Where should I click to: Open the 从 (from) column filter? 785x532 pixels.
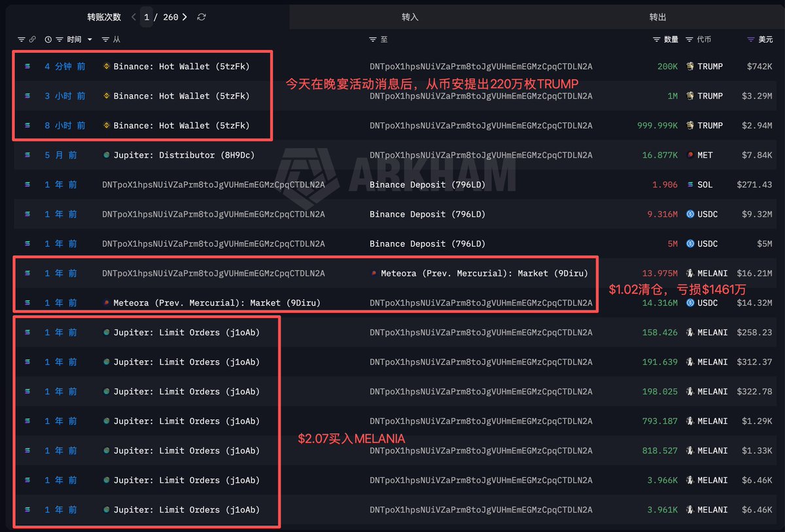[106, 40]
